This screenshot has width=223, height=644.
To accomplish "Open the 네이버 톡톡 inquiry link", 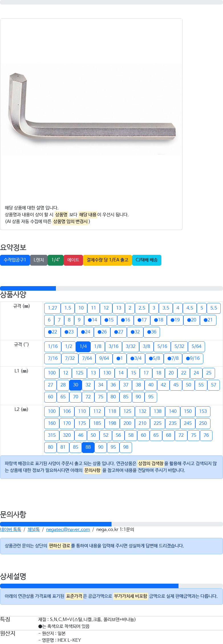I will tap(11, 529).
